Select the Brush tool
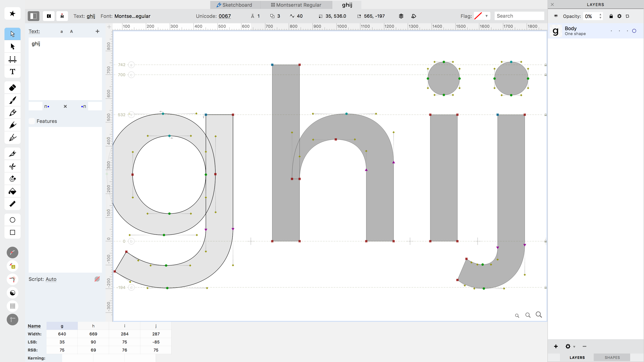 [x=12, y=100]
